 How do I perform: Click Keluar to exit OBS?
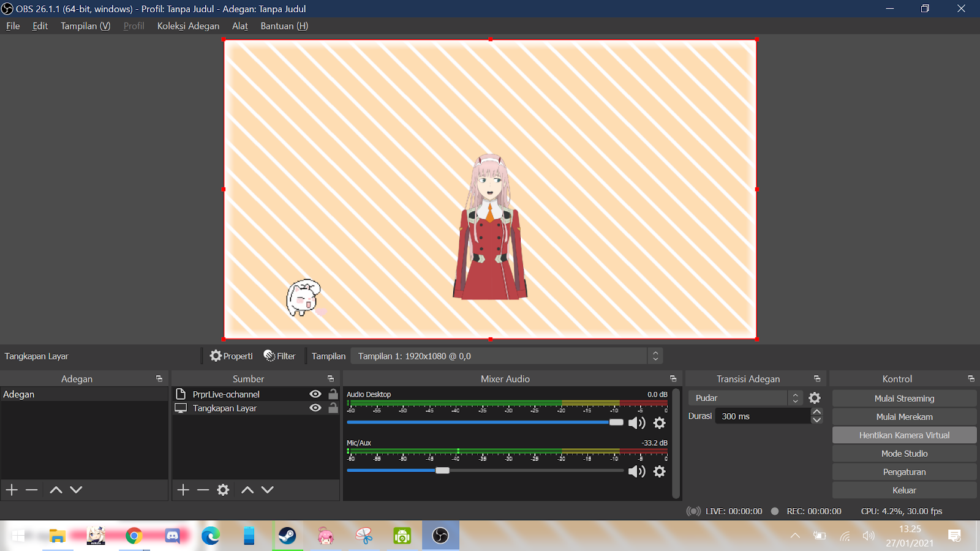(904, 490)
